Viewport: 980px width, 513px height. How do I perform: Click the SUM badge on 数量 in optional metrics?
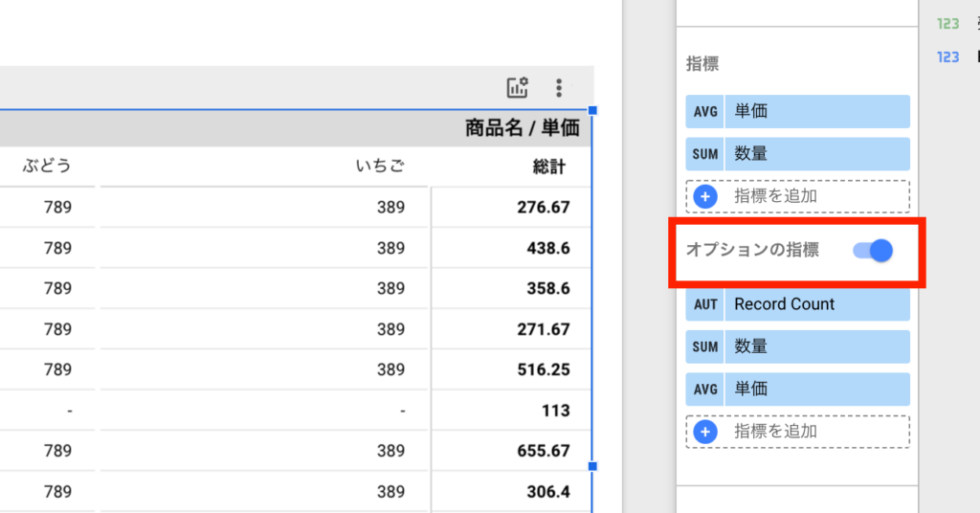click(705, 346)
